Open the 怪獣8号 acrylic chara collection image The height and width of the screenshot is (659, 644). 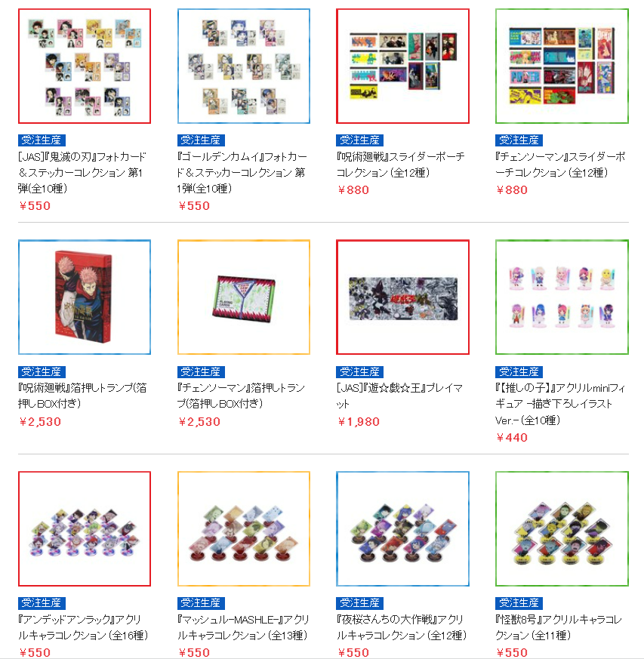(562, 528)
